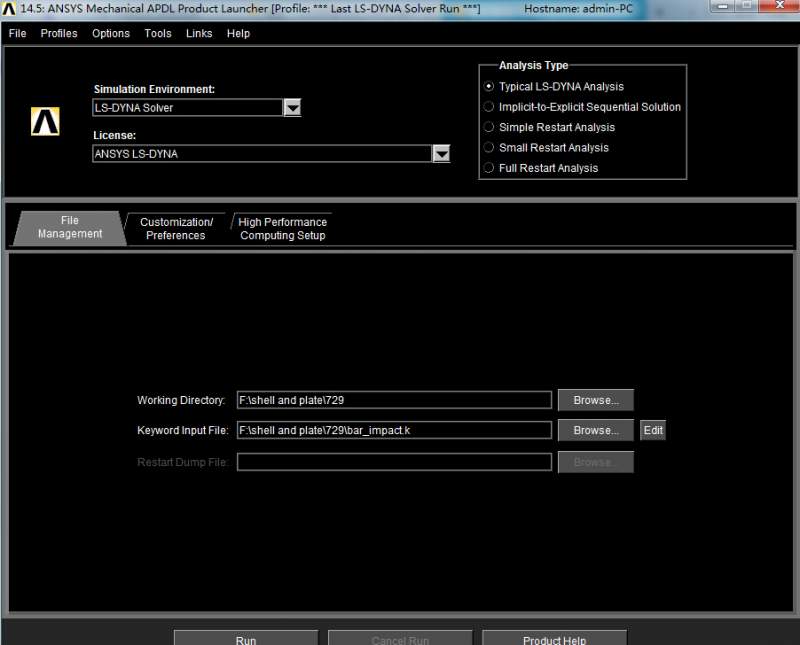
Task: Open Product Help
Action: (554, 638)
